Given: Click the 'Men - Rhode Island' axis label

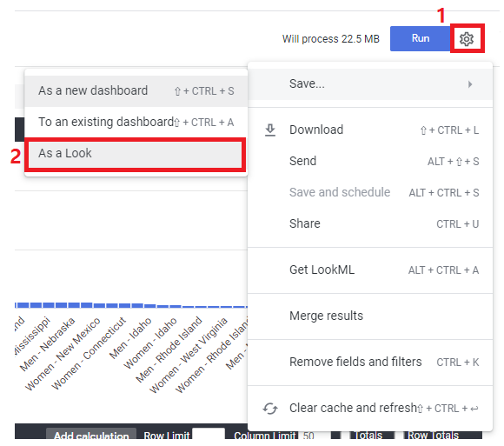Looking at the screenshot, I should pos(169,349).
